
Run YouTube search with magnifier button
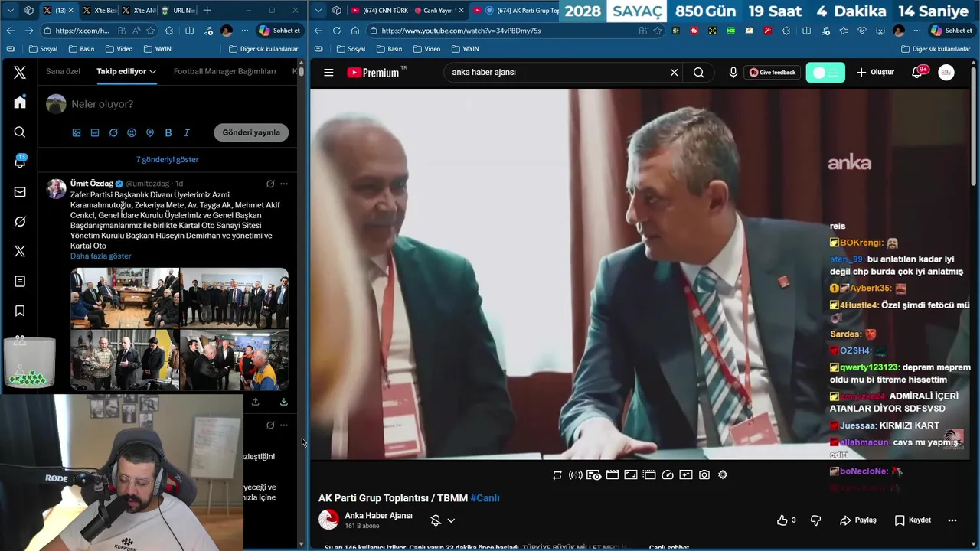click(698, 73)
